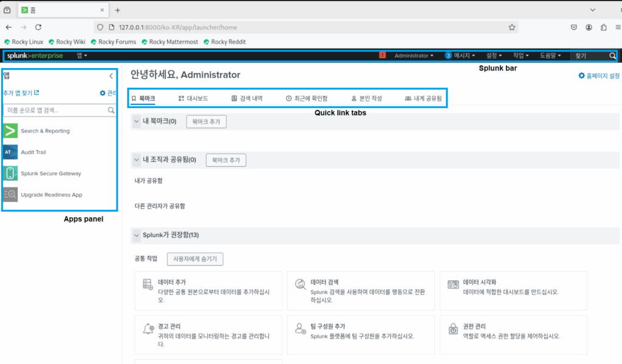622x364 pixels.
Task: Open Splunk Secure Gateway phone icon
Action: [x=10, y=173]
